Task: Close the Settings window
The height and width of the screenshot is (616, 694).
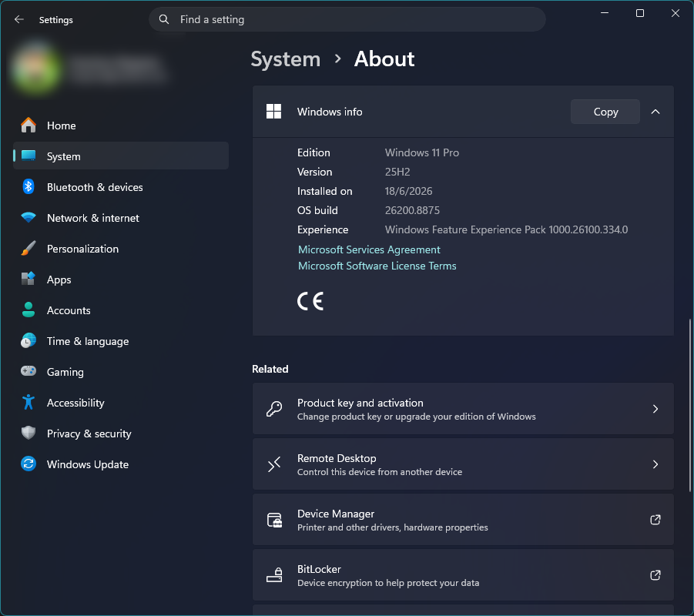Action: 676,13
